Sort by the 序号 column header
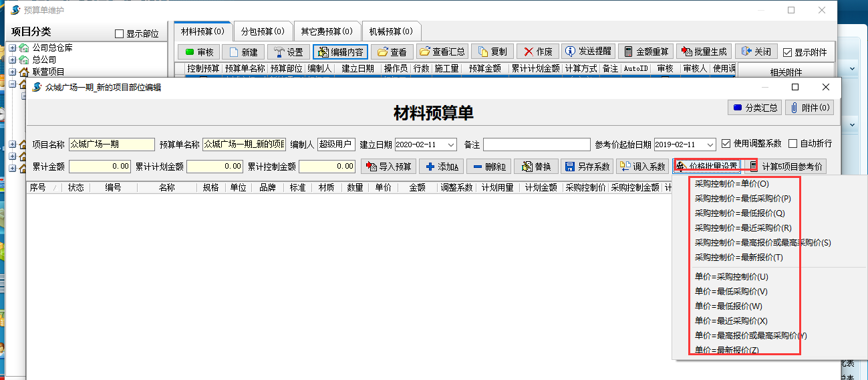 point(43,188)
